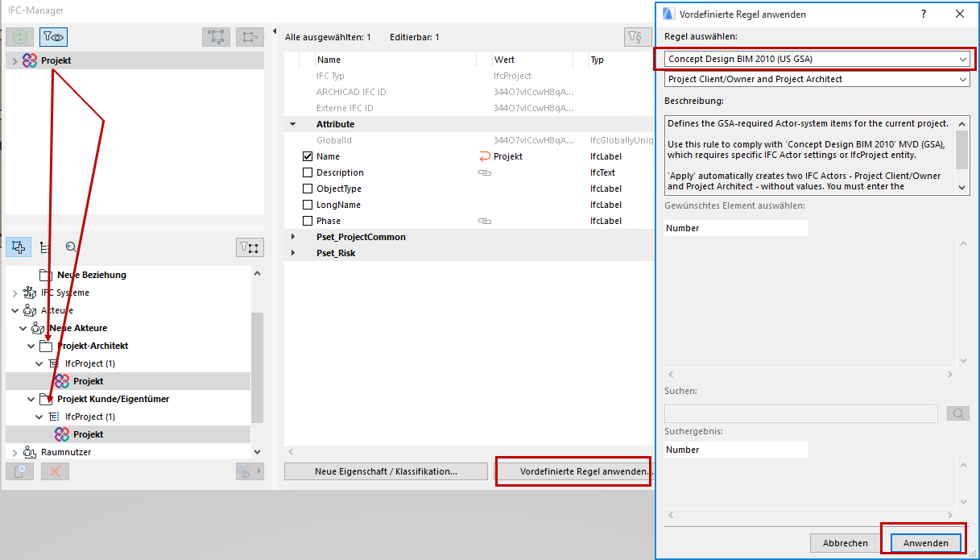This screenshot has width=980, height=560.
Task: Open the Concept Design BIM 2010 rule dropdown
Action: [817, 59]
